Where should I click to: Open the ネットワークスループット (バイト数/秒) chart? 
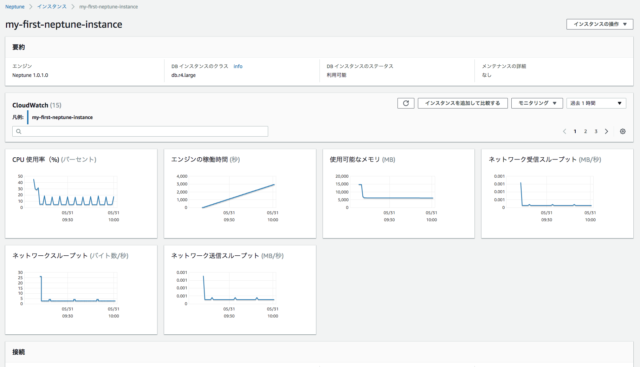click(81, 290)
